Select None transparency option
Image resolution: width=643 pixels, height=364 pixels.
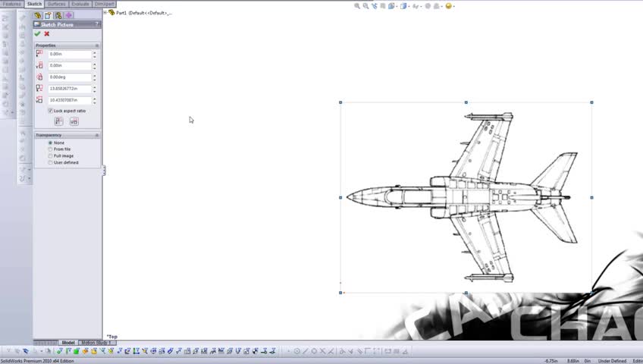tap(51, 143)
